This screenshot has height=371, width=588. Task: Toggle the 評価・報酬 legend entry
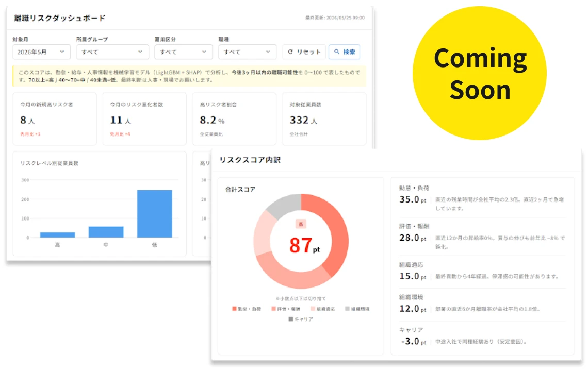pos(286,309)
